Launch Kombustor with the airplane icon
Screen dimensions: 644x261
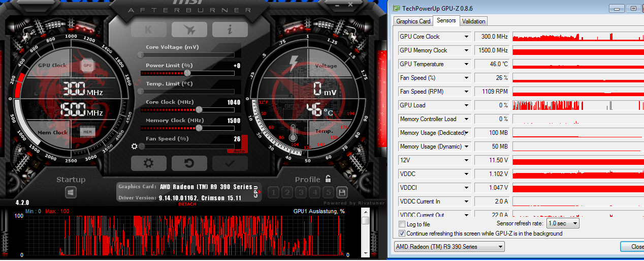click(189, 29)
